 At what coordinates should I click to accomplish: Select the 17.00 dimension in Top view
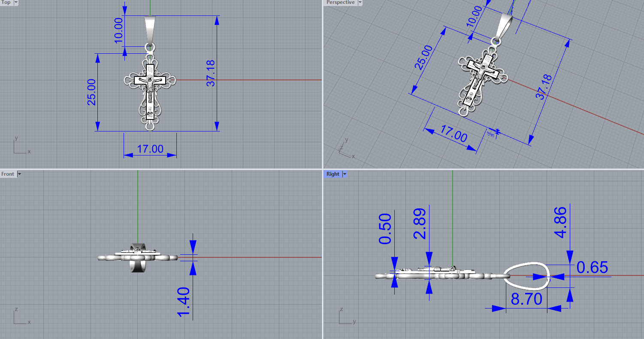coord(150,149)
